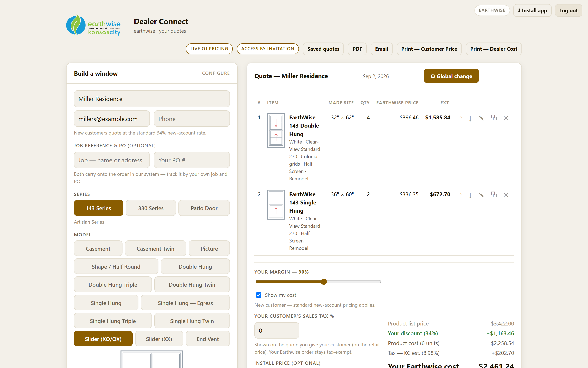The image size is (588, 368).
Task: Print the Dealer Cost version
Action: 494,49
